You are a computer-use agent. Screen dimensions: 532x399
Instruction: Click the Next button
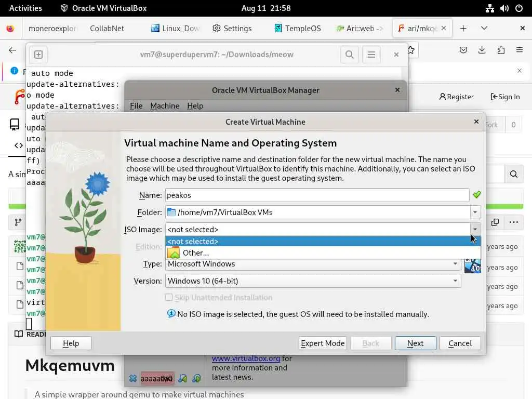415,343
